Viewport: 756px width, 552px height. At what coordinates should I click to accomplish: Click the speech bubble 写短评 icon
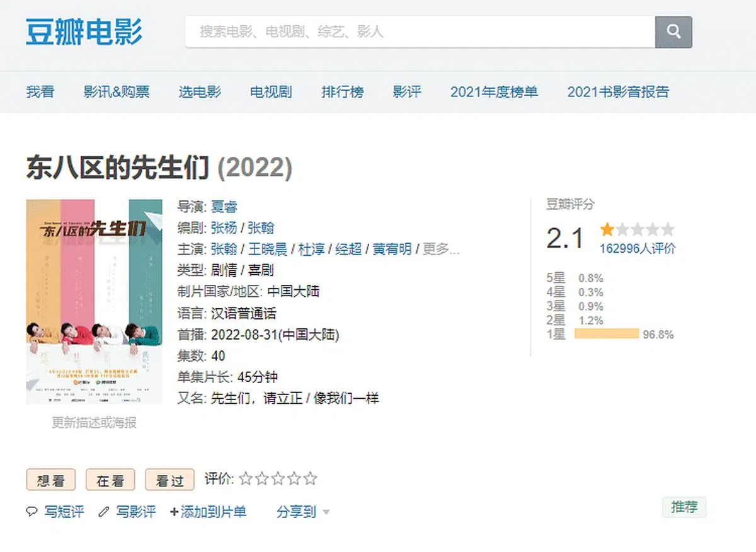(x=31, y=512)
